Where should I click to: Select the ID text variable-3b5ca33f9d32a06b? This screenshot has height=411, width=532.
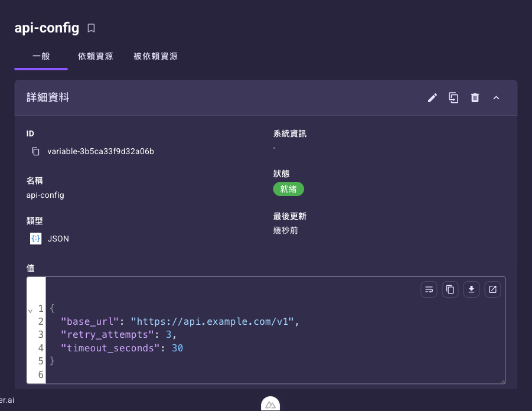tap(101, 151)
